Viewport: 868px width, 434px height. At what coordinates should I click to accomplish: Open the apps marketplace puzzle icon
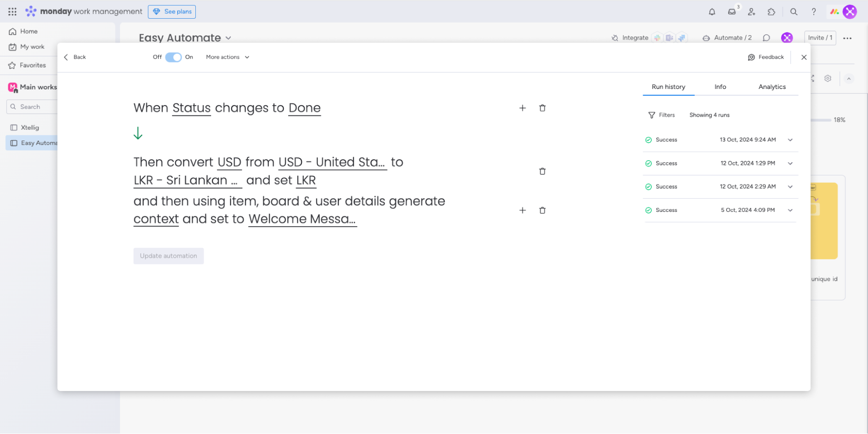click(x=771, y=12)
